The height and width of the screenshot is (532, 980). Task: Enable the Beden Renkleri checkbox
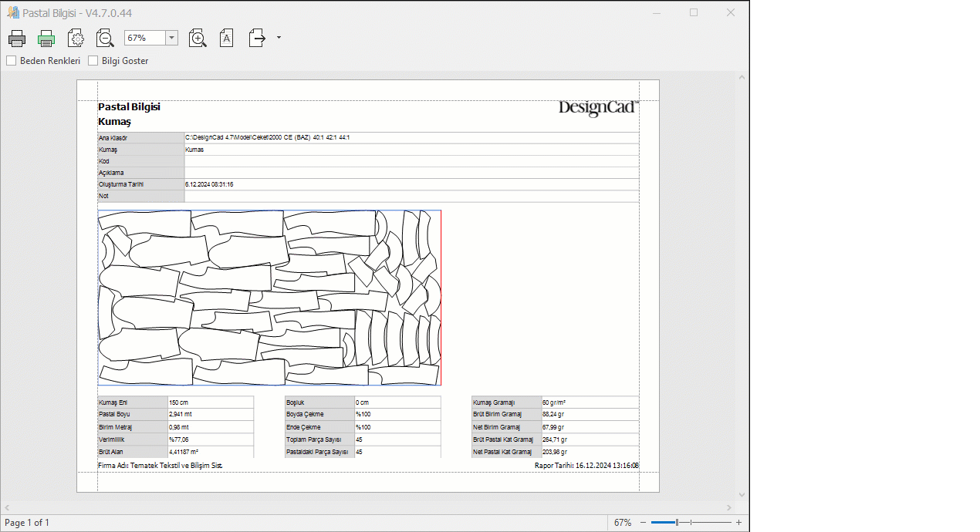tap(12, 61)
